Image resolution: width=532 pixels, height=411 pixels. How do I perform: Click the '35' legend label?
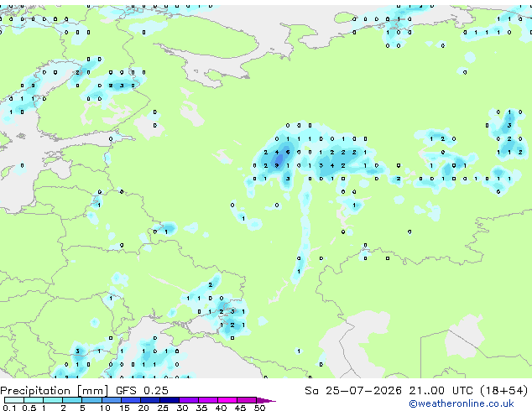[201, 408]
